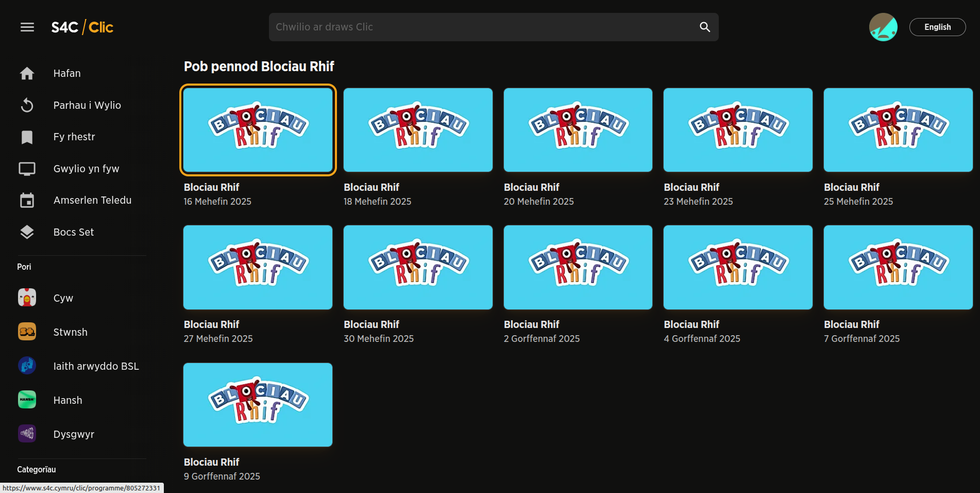This screenshot has width=980, height=493.
Task: Open Parhau i Wylio
Action: [x=87, y=105]
